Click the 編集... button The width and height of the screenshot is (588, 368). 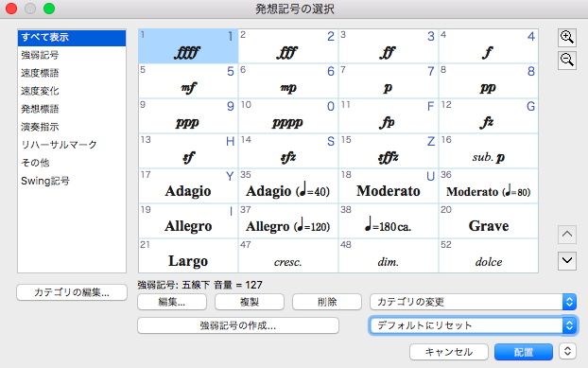(x=172, y=302)
